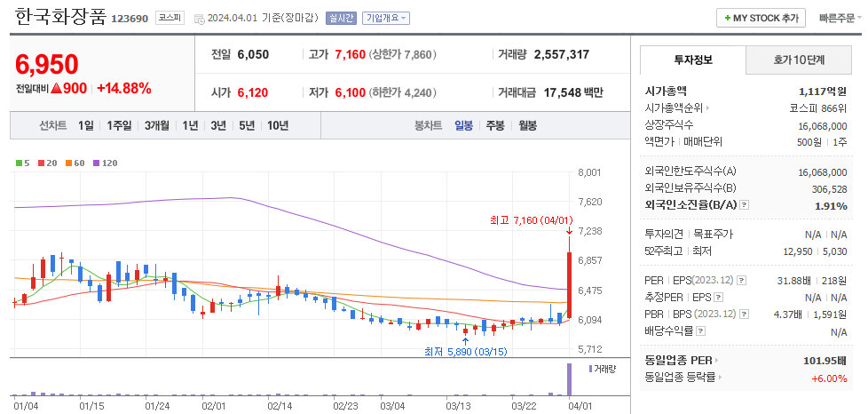The height and width of the screenshot is (414, 868).
Task: Click the 실시간 badge button
Action: [x=341, y=18]
